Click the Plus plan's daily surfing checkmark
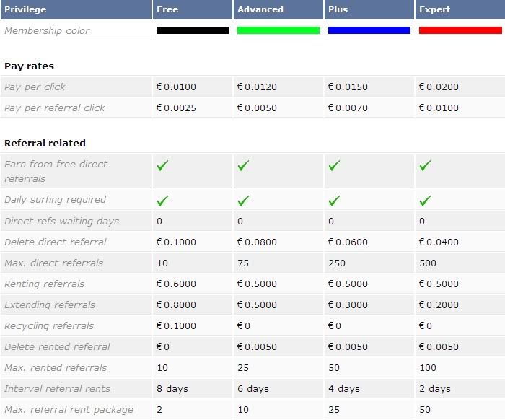Viewport: 505px width, 420px height. 334,201
